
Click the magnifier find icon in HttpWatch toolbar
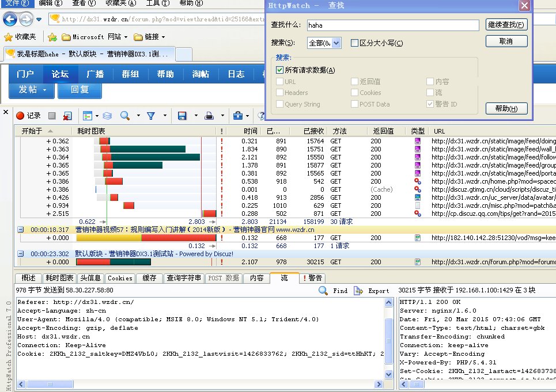[124, 116]
